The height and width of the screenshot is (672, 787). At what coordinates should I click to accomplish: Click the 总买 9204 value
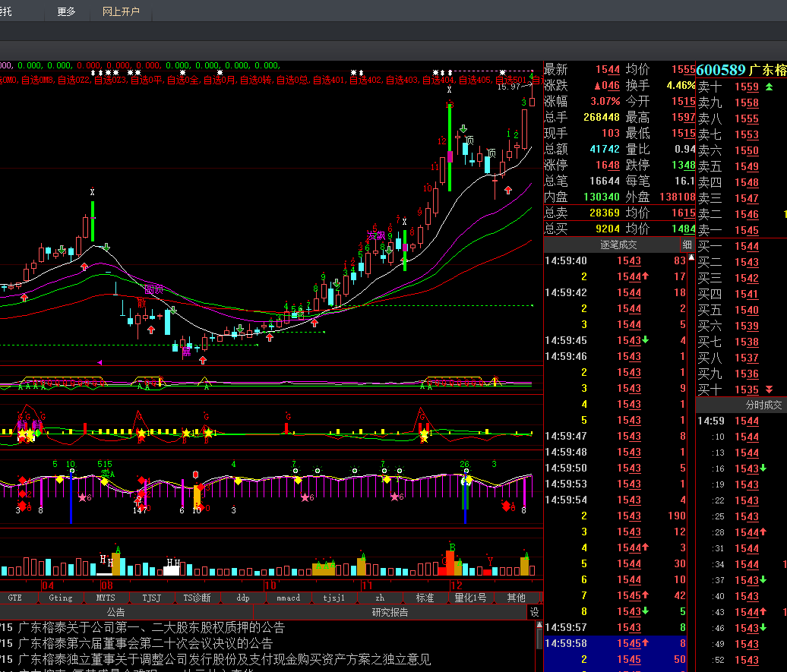coord(608,229)
